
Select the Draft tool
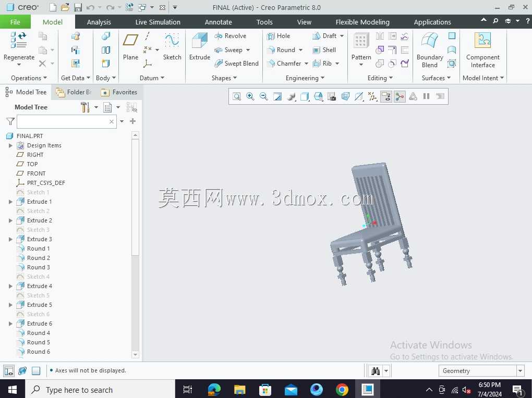(324, 36)
